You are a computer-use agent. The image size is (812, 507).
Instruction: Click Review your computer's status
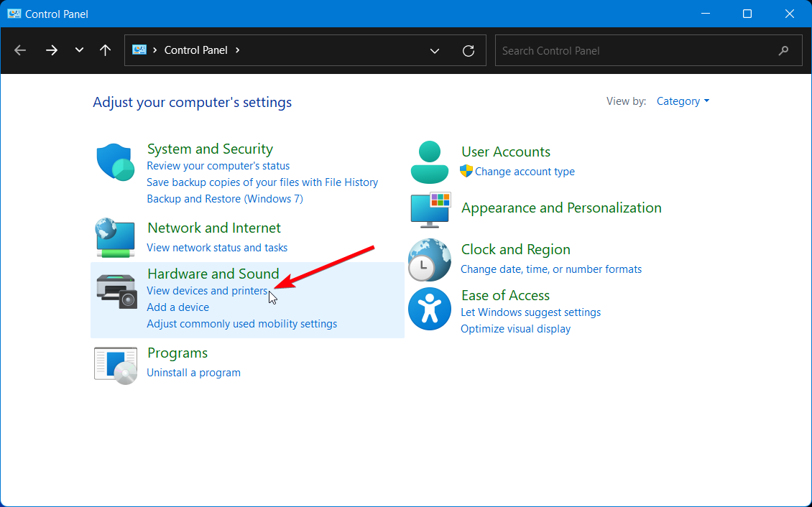[218, 166]
